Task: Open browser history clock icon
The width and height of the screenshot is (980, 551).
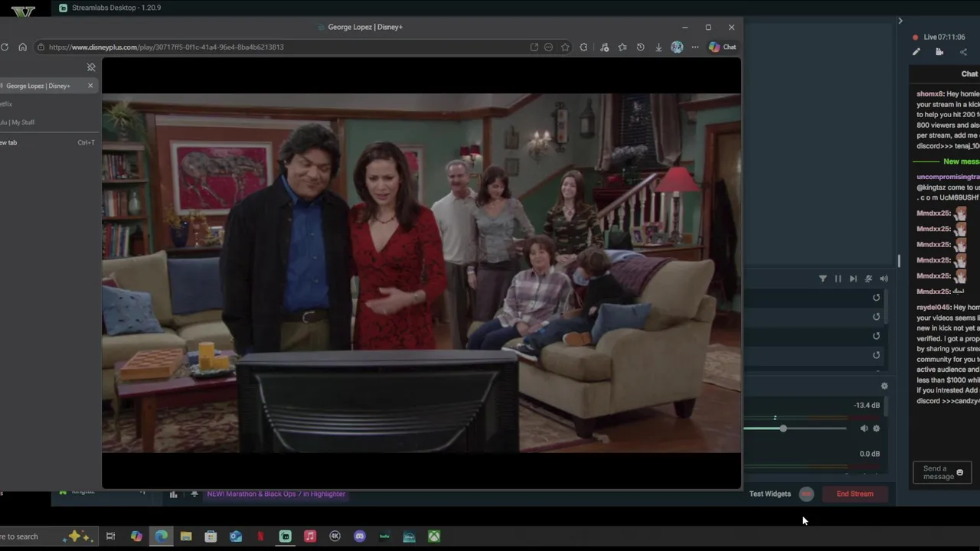Action: click(x=641, y=47)
